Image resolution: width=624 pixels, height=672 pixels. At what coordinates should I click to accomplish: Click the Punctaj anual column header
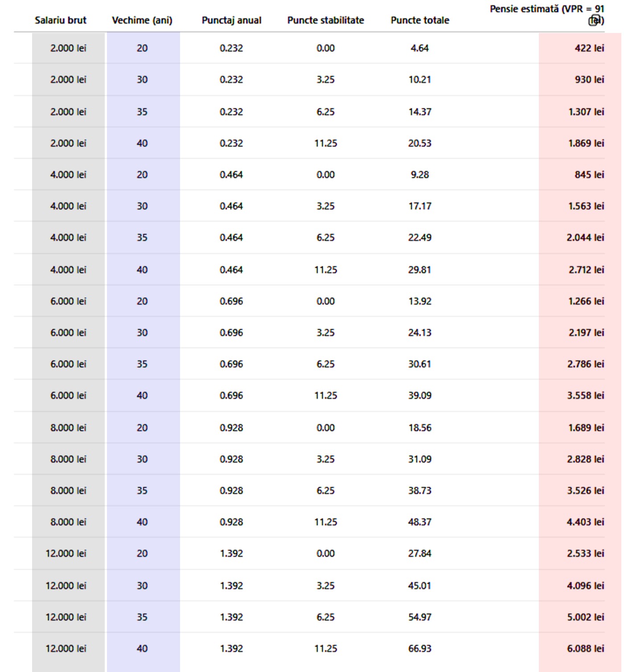[231, 20]
